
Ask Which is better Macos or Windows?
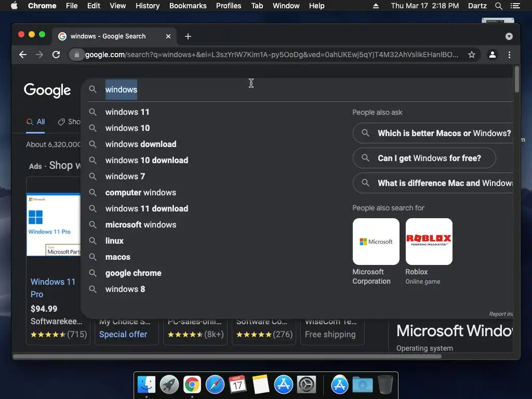[433, 133]
